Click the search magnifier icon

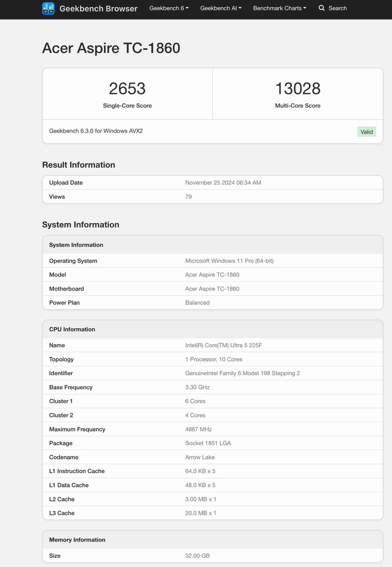322,8
